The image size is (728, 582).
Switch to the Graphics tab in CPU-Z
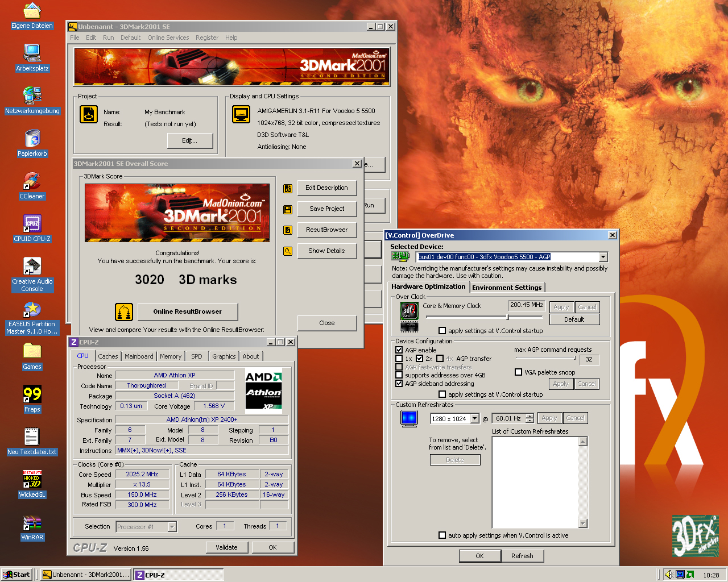224,356
